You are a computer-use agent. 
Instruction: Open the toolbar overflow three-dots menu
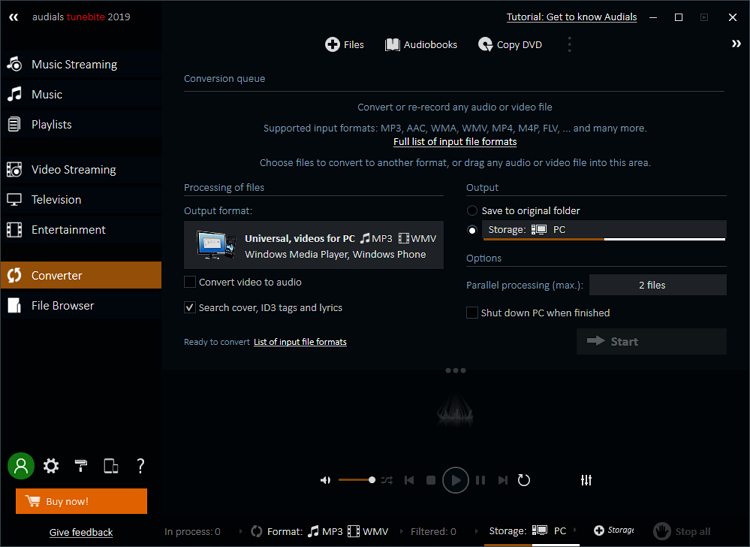click(x=569, y=44)
